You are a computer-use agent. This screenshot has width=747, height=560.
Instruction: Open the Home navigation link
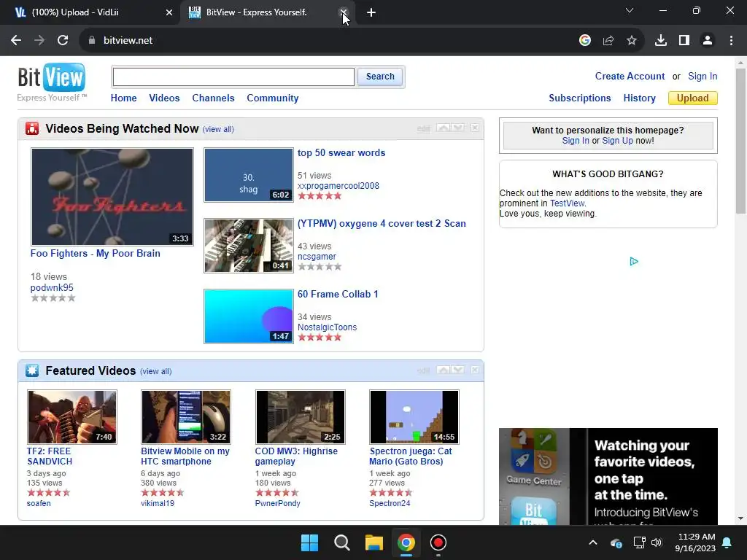tap(123, 98)
